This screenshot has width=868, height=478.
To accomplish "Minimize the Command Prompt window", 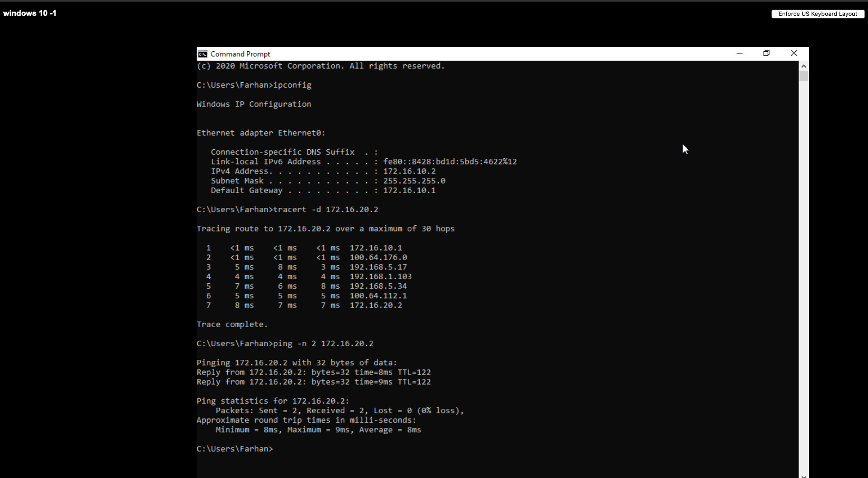I will [x=739, y=53].
